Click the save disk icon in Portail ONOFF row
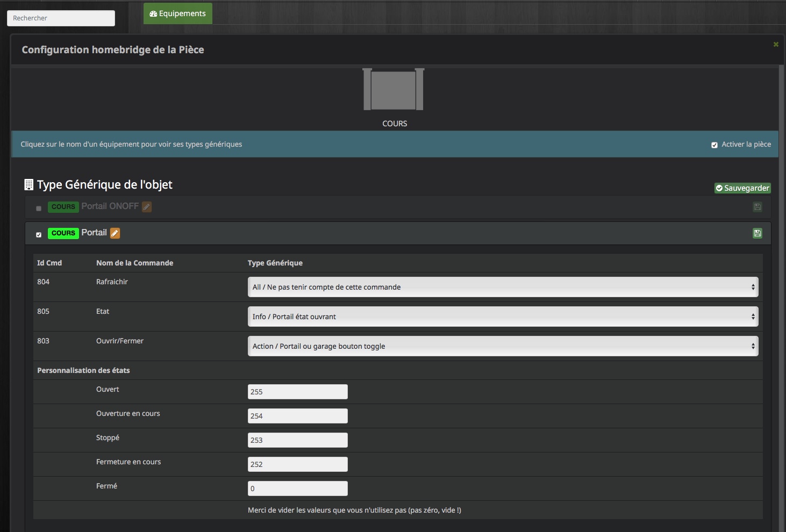This screenshot has width=786, height=532. 758,207
